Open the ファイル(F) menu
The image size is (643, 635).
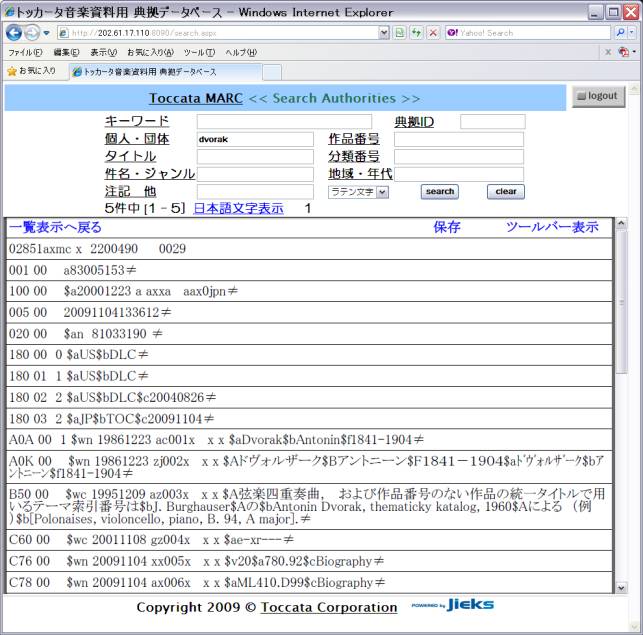click(25, 53)
